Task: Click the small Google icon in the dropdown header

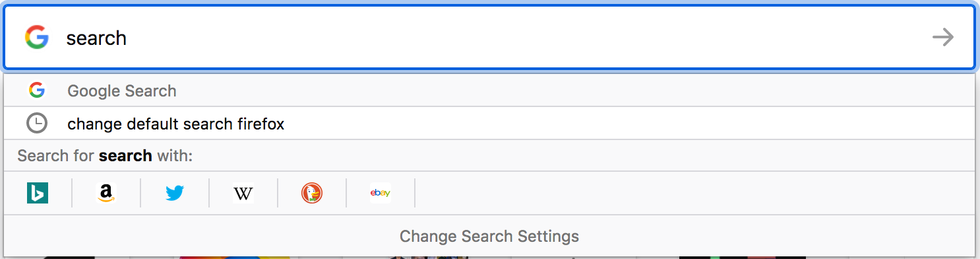Action: tap(37, 91)
